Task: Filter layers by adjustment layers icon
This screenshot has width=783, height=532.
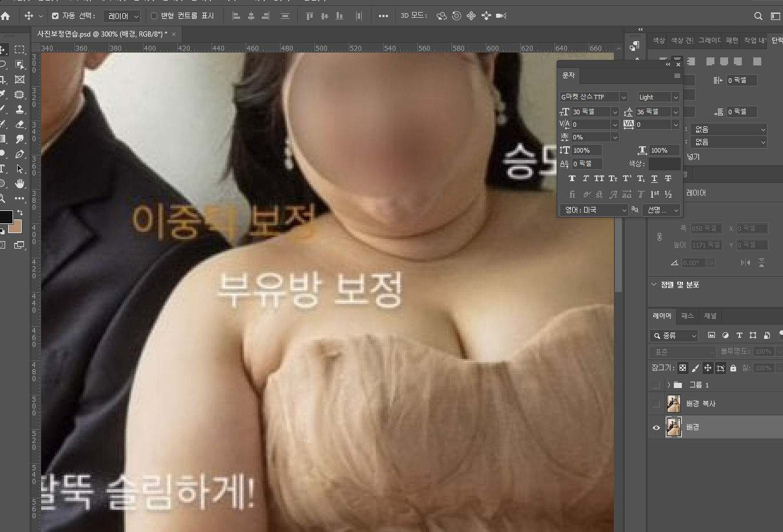Action: coord(725,335)
